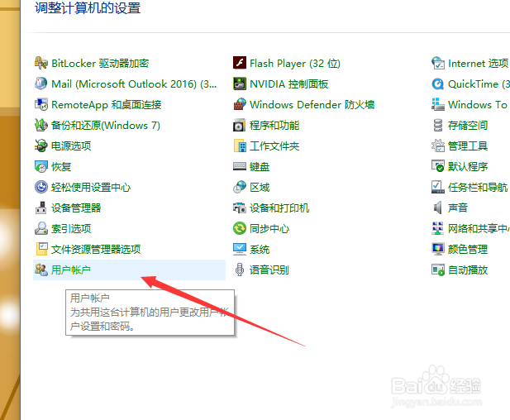Click the 索引选项 link
The width and height of the screenshot is (510, 420).
click(71, 229)
